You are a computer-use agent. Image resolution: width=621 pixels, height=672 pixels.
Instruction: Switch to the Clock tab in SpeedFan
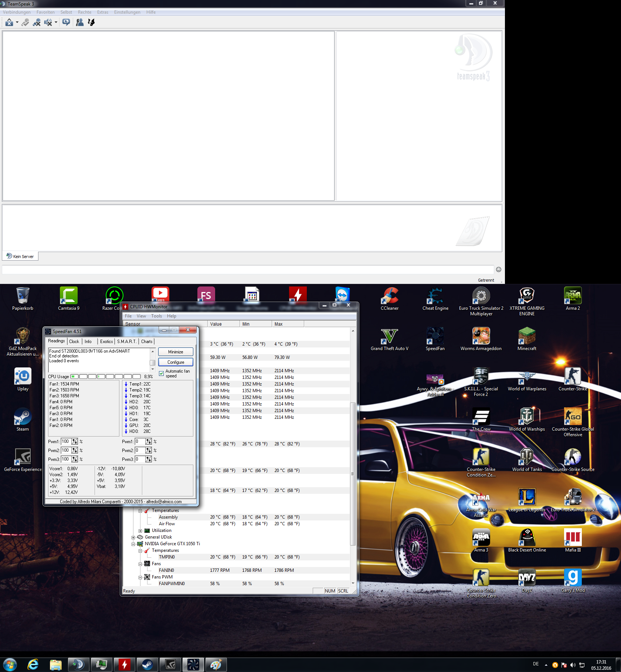[x=74, y=342]
